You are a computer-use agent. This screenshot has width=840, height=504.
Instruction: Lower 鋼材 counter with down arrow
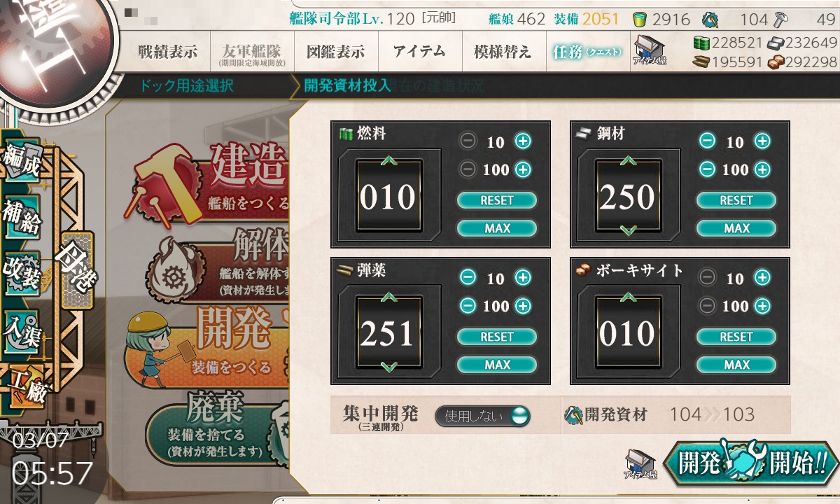[628, 230]
